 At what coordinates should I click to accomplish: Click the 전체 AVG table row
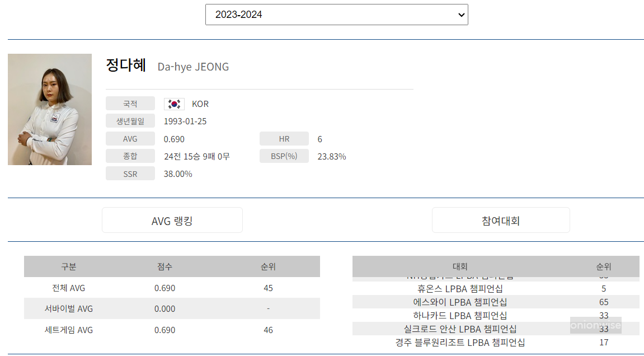[172, 288]
